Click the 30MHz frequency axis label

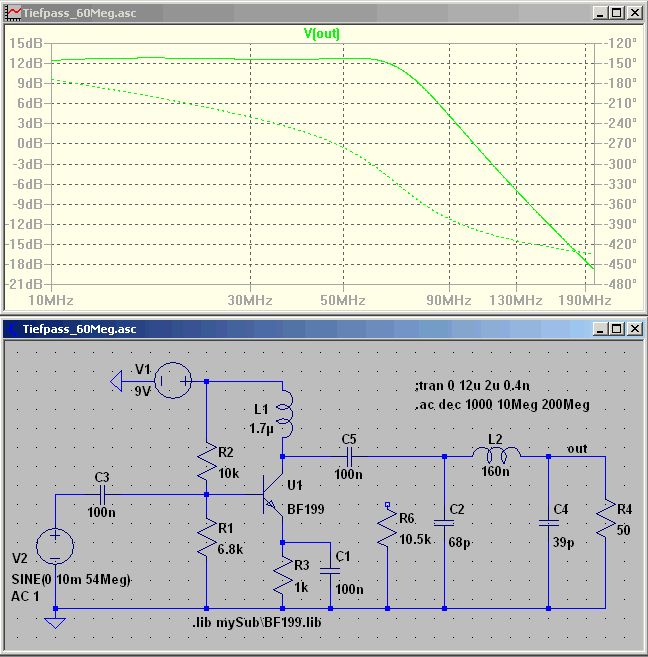pyautogui.click(x=250, y=300)
